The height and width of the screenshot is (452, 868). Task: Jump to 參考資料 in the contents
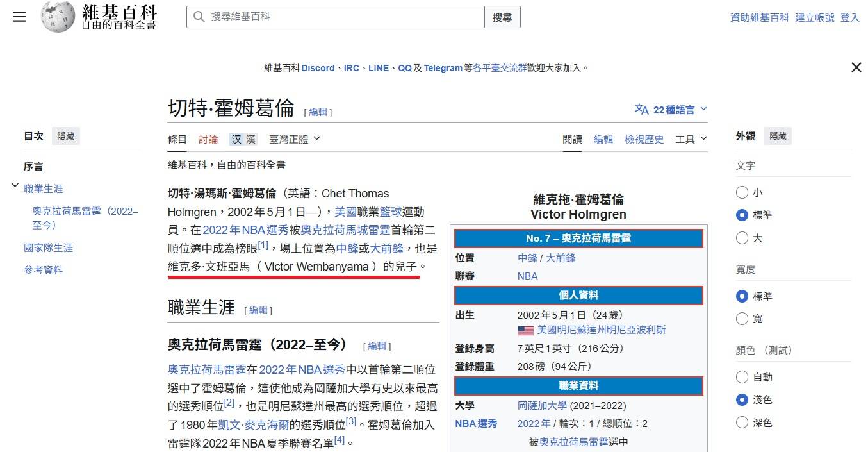44,270
